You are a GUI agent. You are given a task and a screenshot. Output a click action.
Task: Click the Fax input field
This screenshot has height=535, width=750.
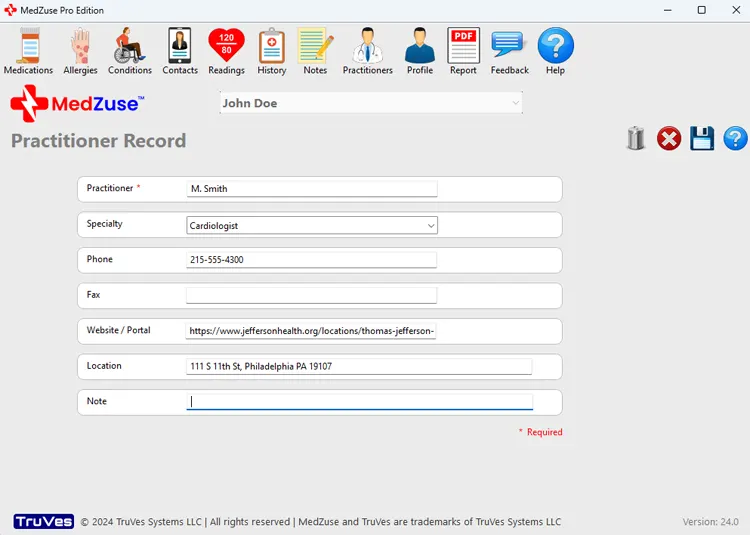coord(312,295)
